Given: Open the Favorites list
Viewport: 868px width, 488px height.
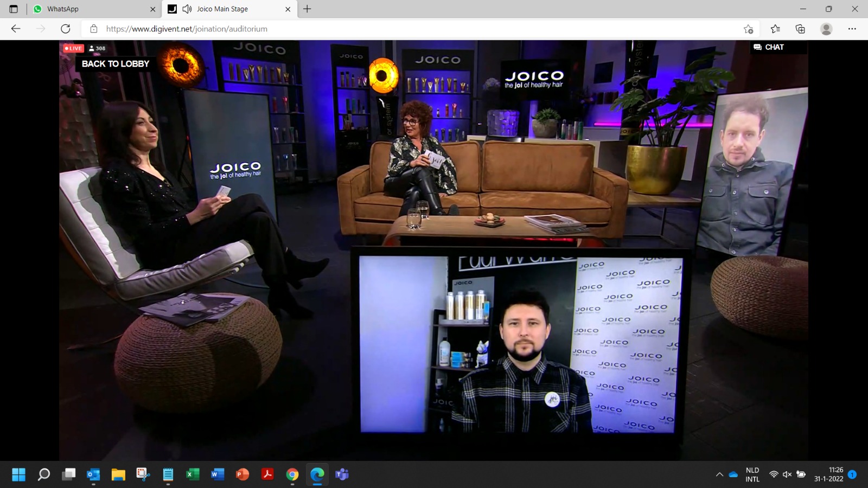Looking at the screenshot, I should coord(775,29).
